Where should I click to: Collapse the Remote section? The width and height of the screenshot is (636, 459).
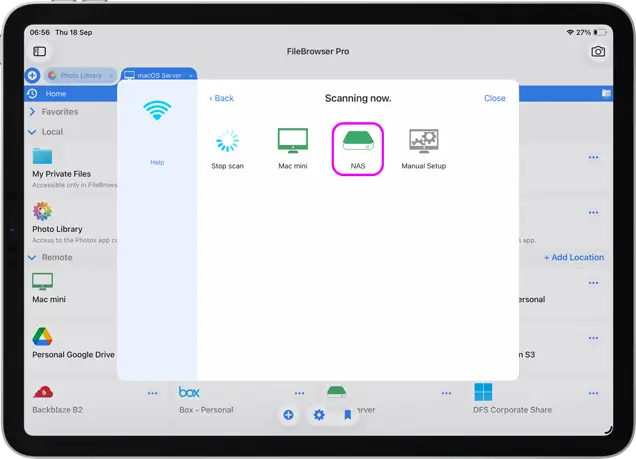pyautogui.click(x=32, y=257)
